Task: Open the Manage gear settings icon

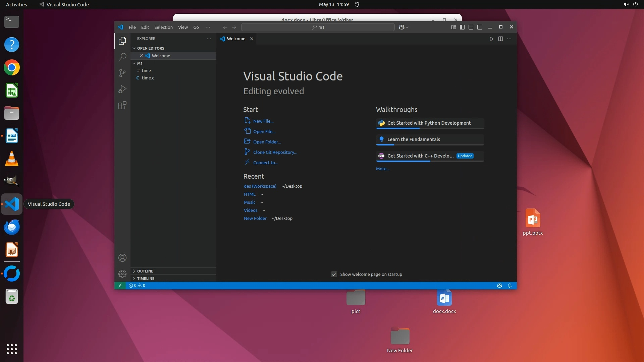Action: [x=122, y=274]
